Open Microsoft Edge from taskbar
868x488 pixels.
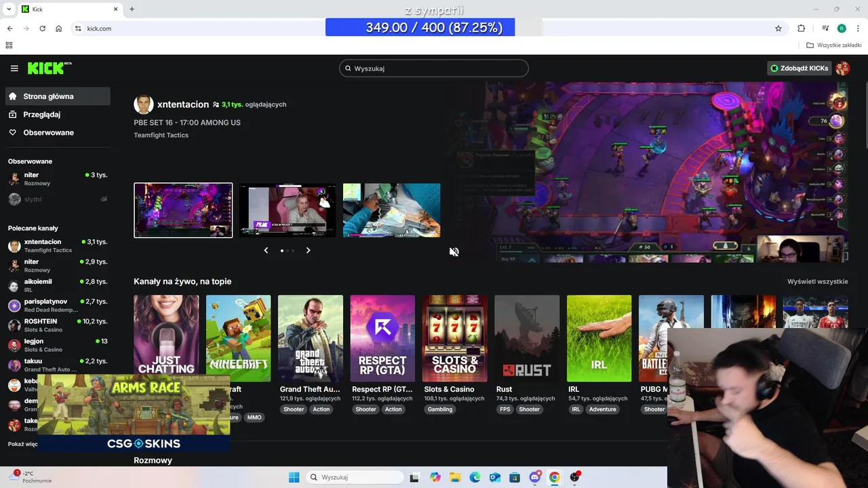pyautogui.click(x=475, y=477)
